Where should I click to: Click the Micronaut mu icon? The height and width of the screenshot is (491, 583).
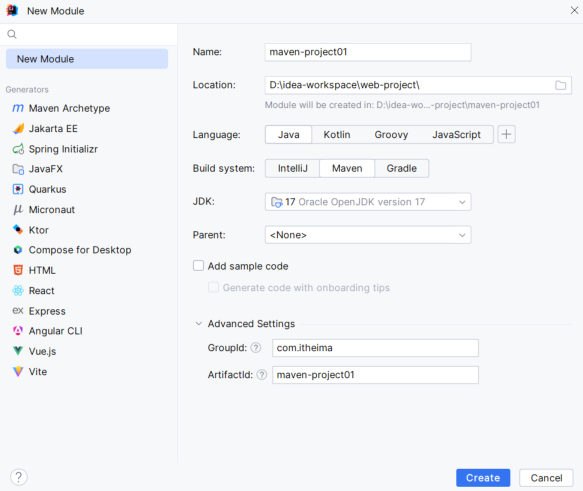tap(18, 210)
